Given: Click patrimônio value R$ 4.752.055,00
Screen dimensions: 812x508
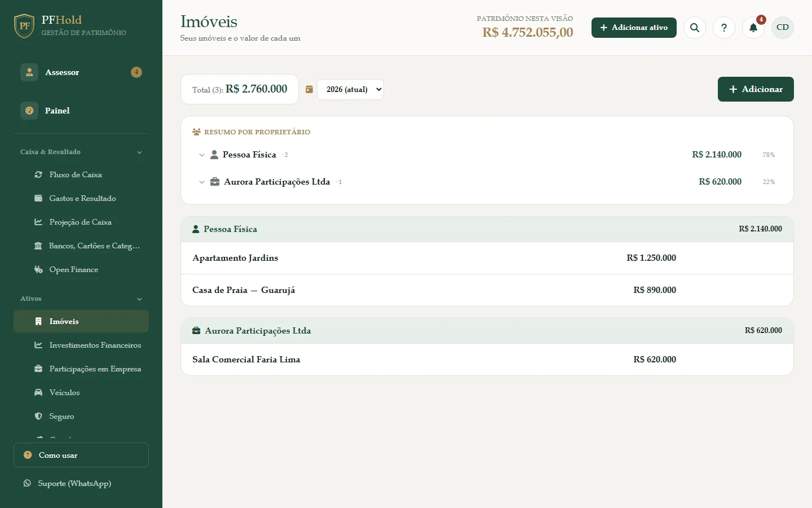Looking at the screenshot, I should click(528, 33).
